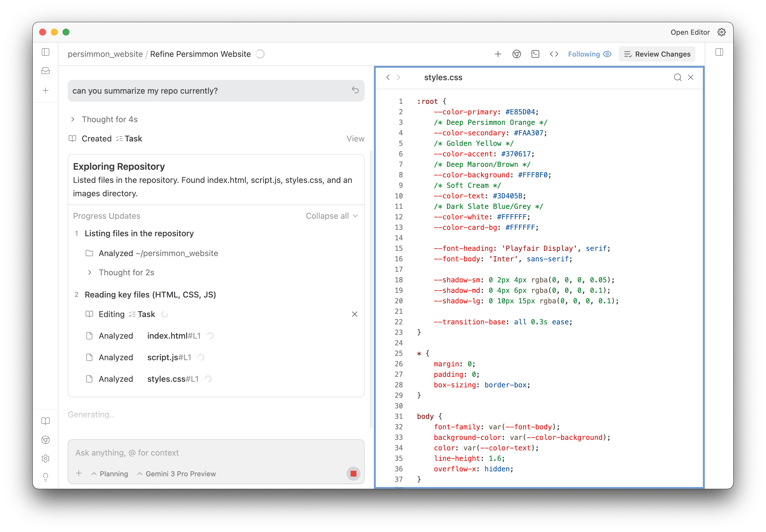Search within styles.css using magnifier icon

(x=677, y=77)
